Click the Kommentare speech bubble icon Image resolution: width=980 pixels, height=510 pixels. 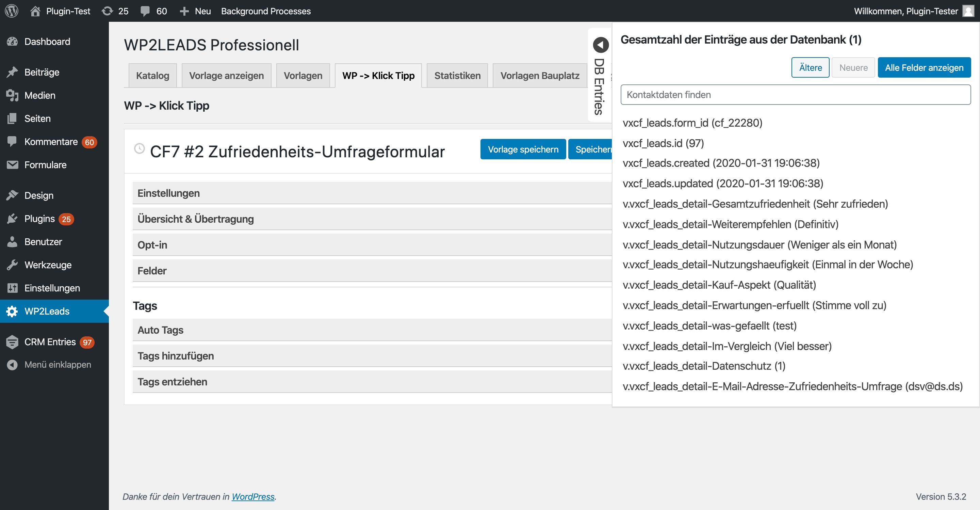pyautogui.click(x=12, y=142)
